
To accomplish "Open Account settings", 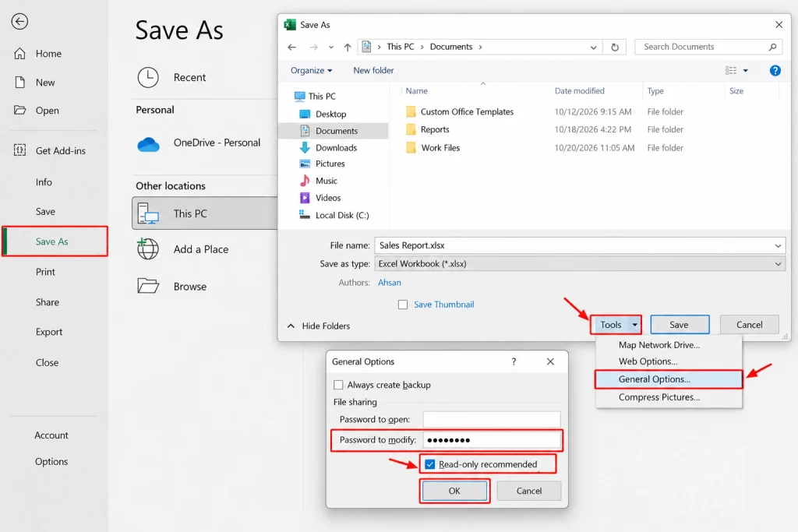I will (51, 435).
